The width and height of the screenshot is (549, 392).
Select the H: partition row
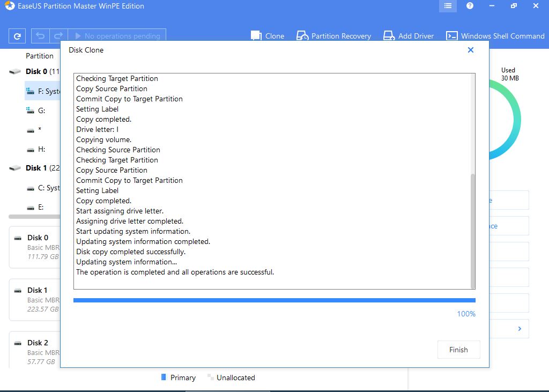coord(42,149)
